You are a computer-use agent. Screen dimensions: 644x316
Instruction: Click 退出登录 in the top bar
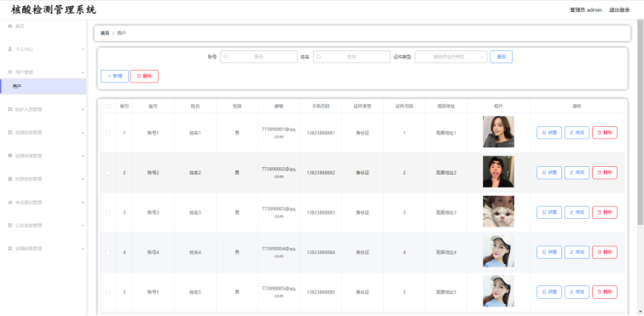[x=619, y=10]
